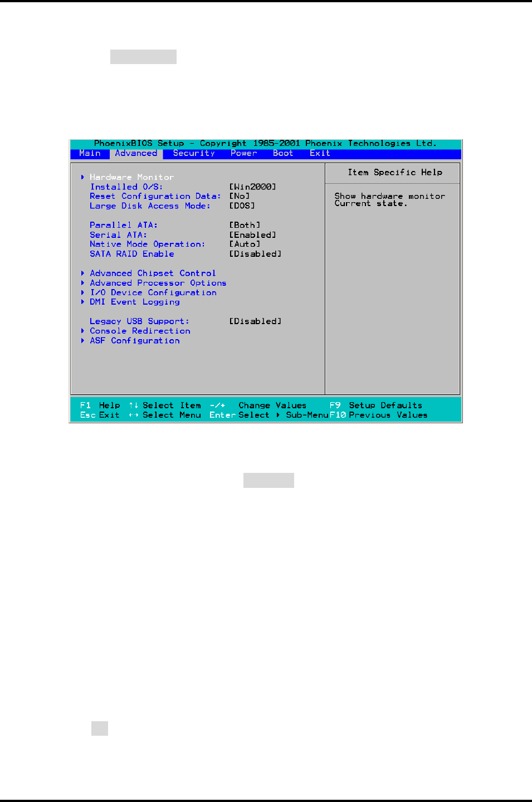Viewport: 532px width, 802px height.
Task: Expand the ASF Configuration arrow
Action: coord(82,340)
